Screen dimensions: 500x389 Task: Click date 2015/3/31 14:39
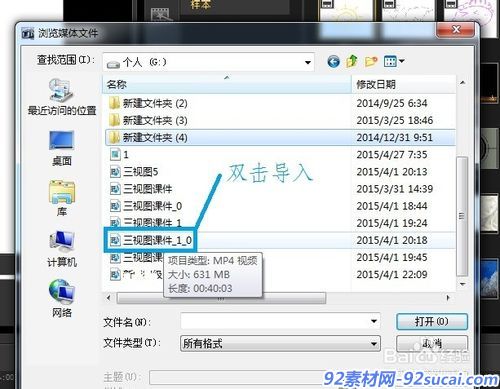click(395, 189)
